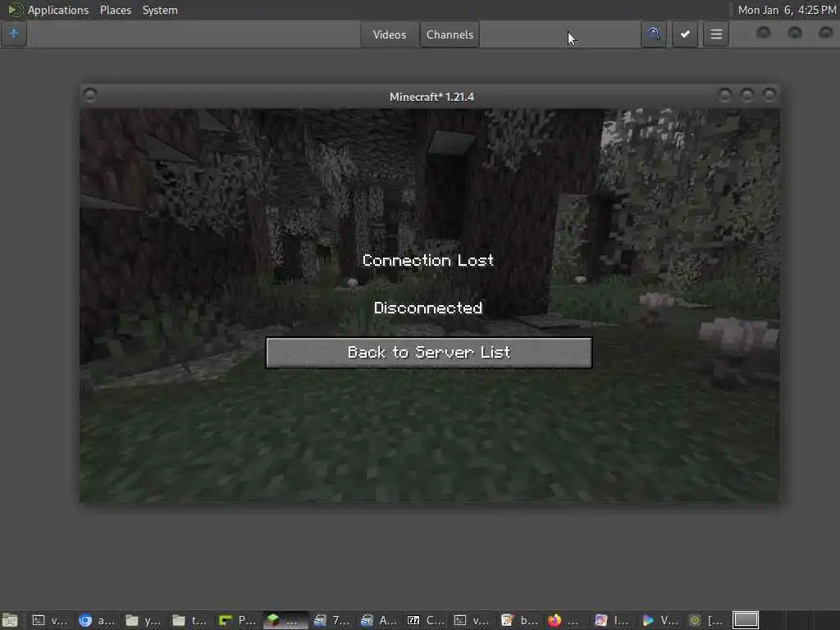Click the show desktop icon in taskbar

pyautogui.click(x=10, y=620)
